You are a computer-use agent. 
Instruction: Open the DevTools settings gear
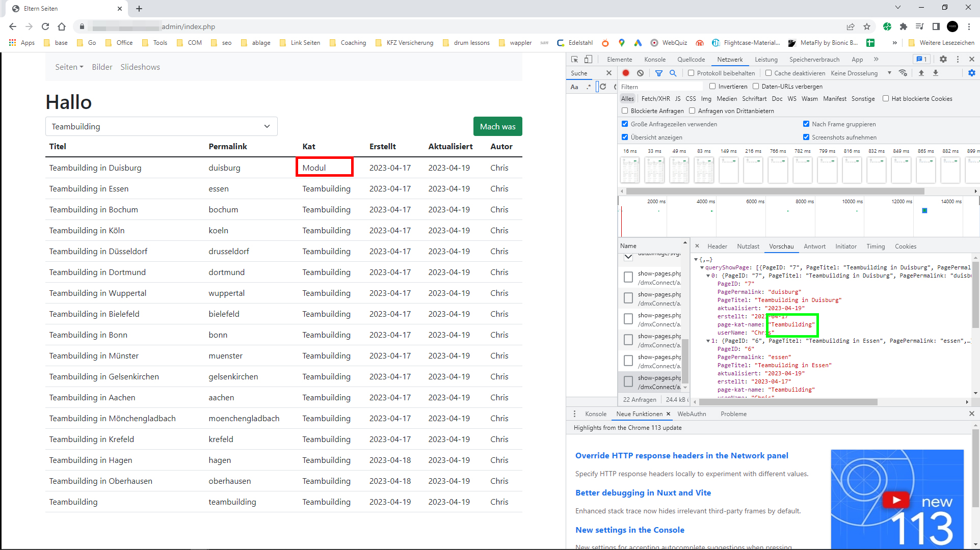[x=943, y=59]
